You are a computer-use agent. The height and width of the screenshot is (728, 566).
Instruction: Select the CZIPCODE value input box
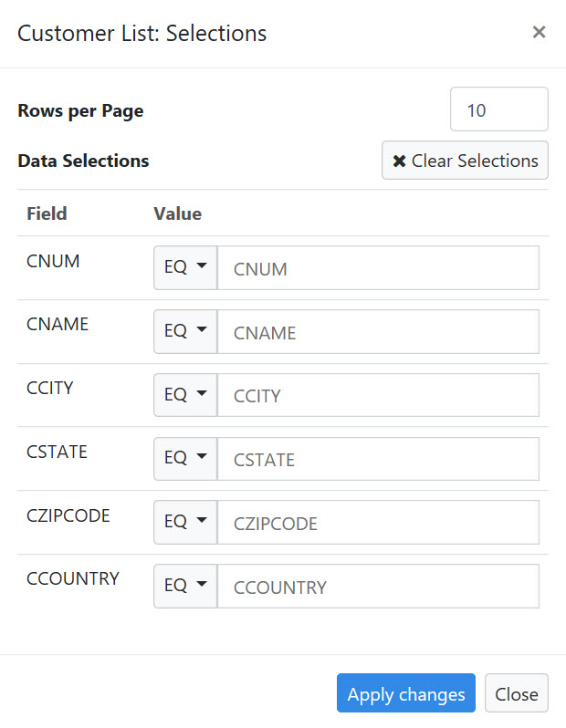(x=378, y=523)
